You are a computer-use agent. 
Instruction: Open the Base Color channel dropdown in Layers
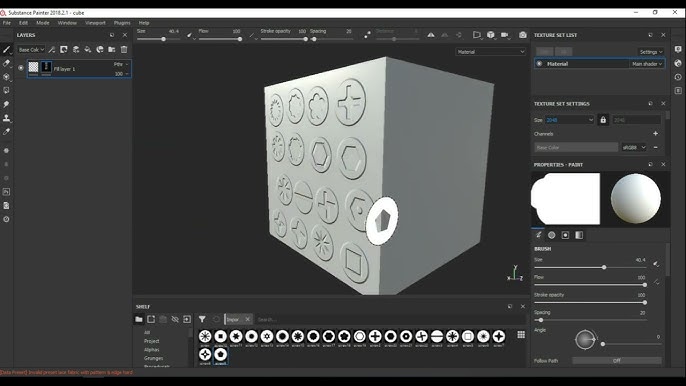pyautogui.click(x=32, y=50)
